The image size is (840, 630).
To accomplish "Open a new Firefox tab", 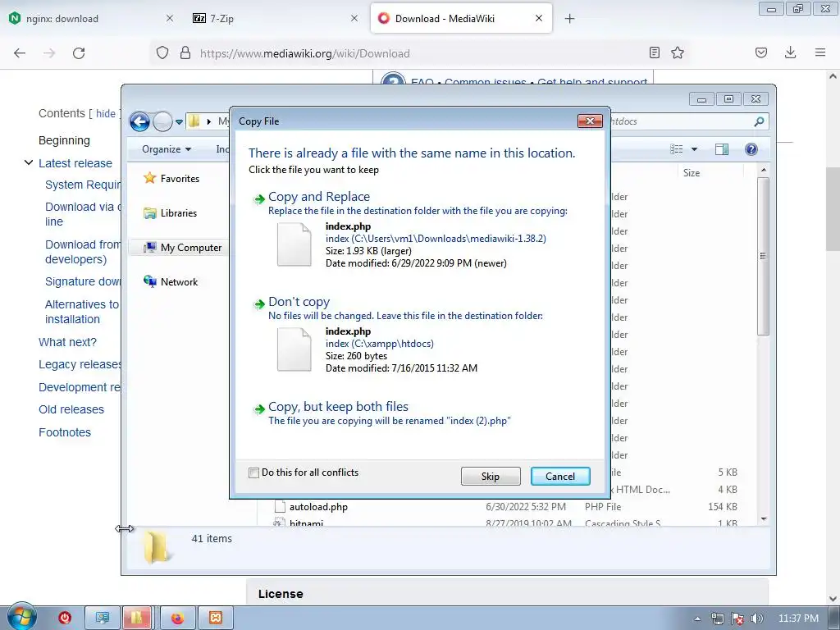I will (x=569, y=19).
